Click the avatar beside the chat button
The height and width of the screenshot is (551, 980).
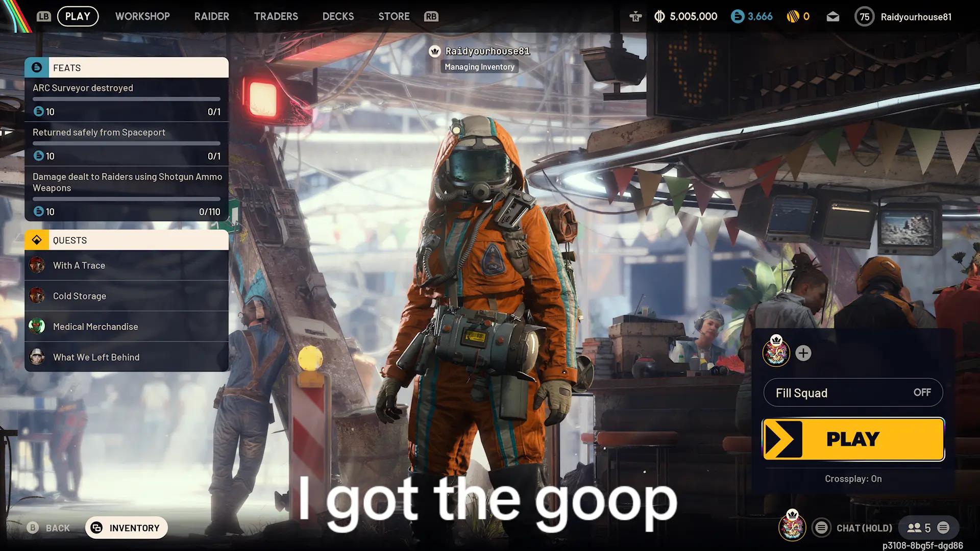click(x=792, y=525)
